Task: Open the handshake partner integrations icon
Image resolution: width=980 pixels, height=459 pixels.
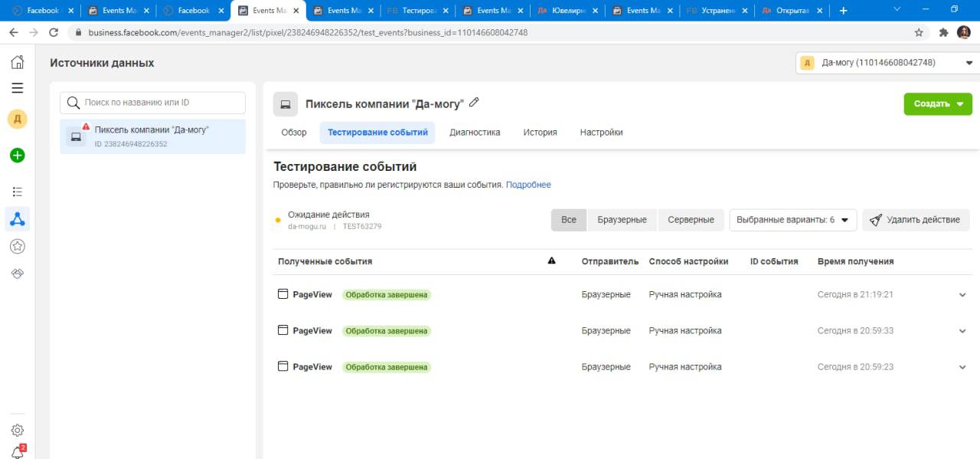Action: [17, 274]
